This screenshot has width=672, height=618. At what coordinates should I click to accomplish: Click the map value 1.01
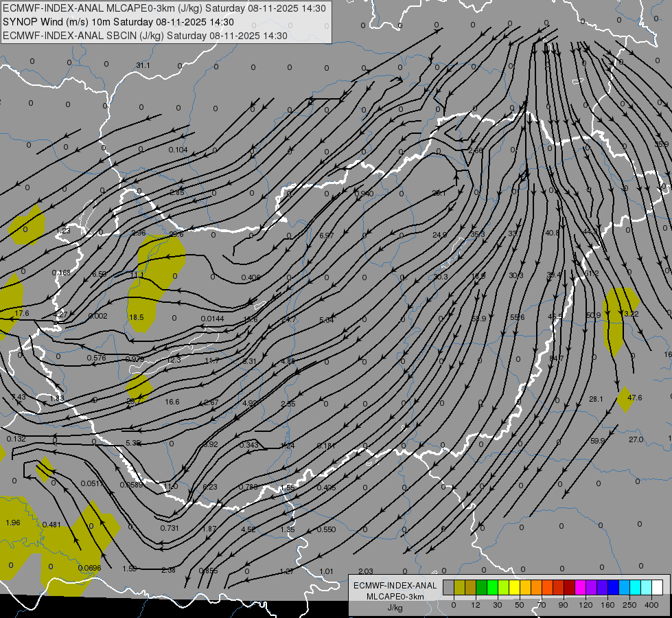(x=326, y=571)
